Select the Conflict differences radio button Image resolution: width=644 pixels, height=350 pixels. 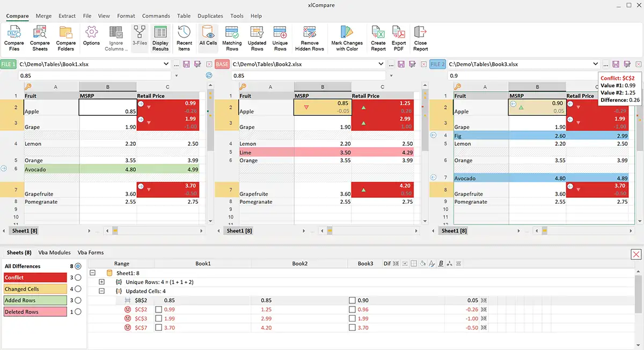tap(77, 277)
